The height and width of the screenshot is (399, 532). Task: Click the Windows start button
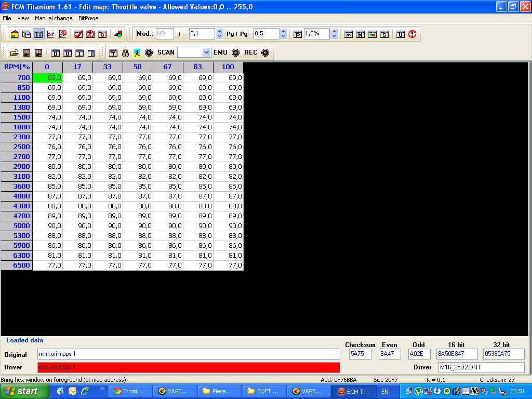pyautogui.click(x=24, y=391)
